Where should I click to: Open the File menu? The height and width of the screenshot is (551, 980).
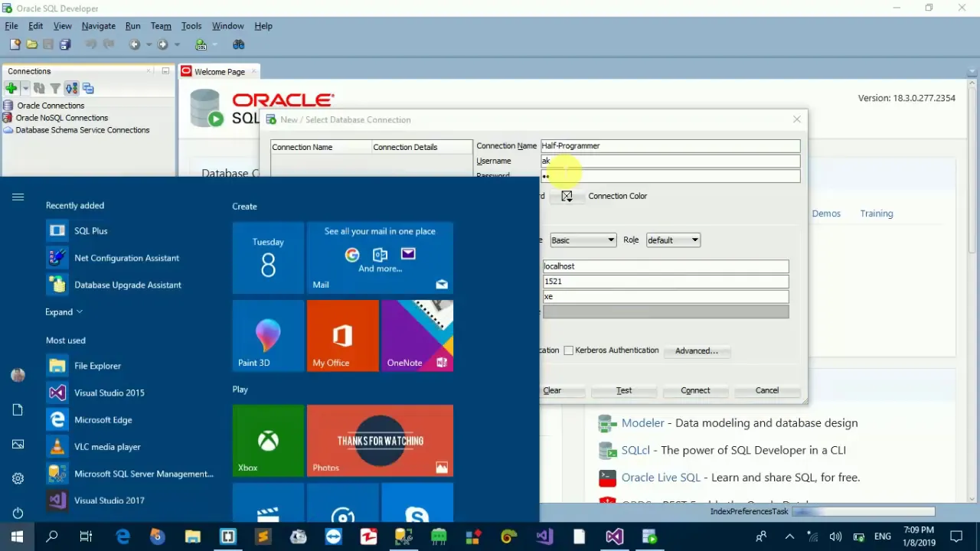[11, 26]
